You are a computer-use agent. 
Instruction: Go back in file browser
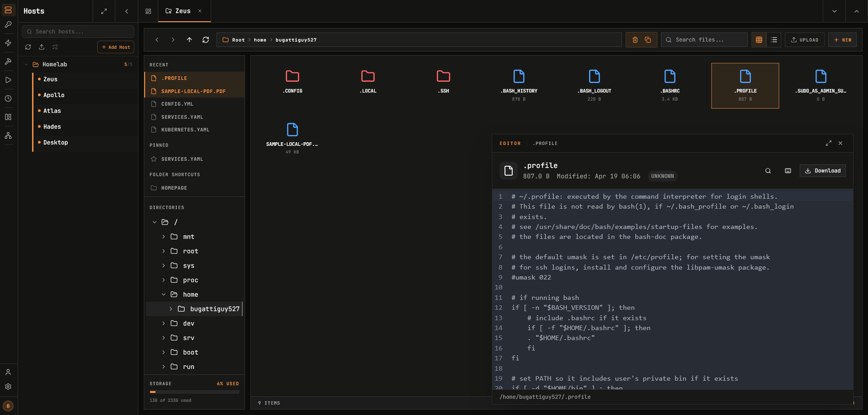(x=157, y=40)
